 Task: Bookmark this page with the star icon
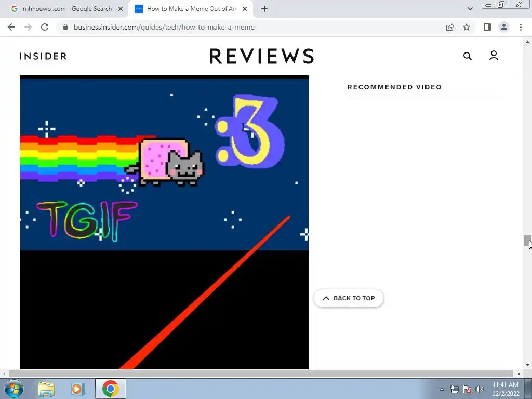(x=467, y=27)
